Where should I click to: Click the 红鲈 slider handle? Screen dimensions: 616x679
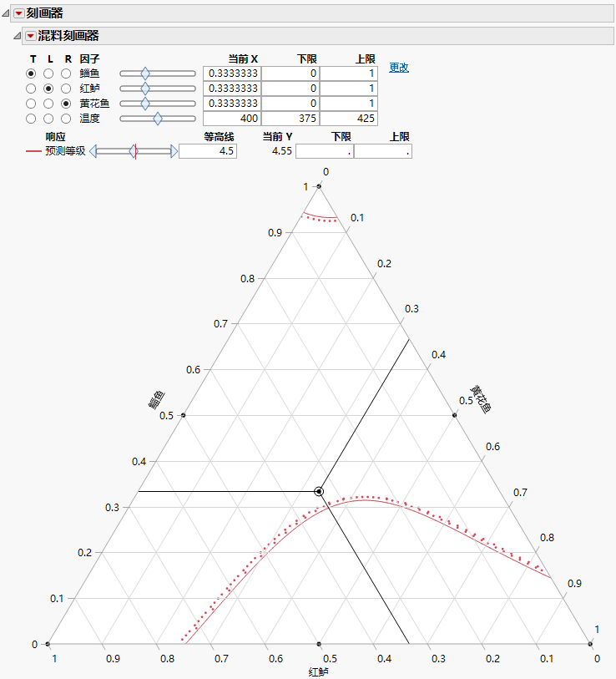pos(145,89)
